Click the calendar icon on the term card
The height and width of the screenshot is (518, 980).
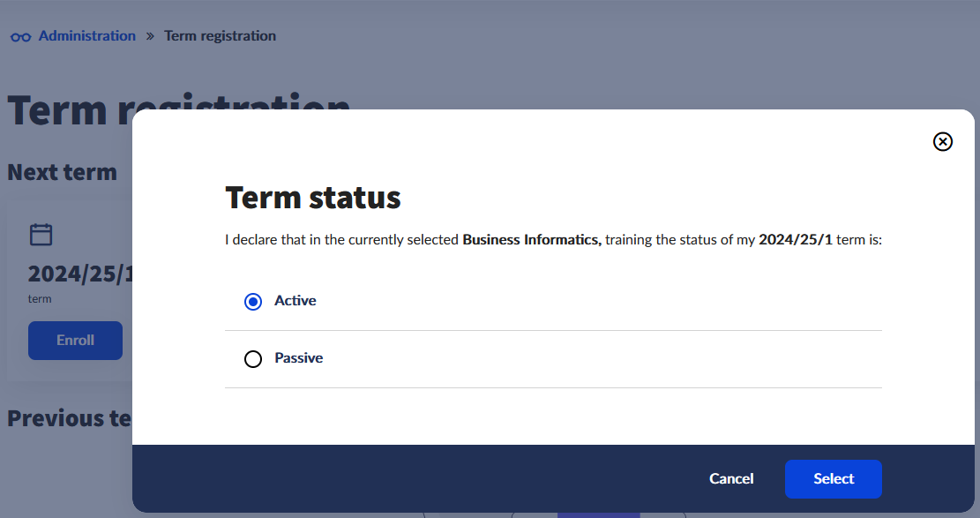[41, 234]
